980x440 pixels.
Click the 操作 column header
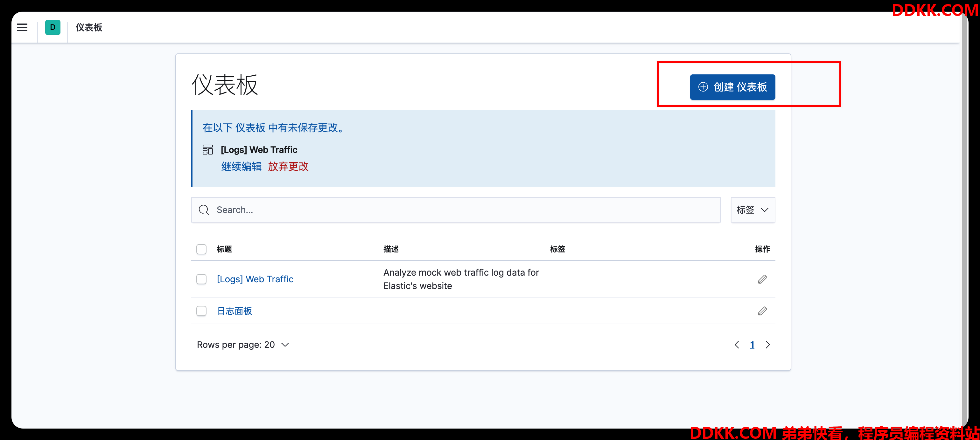click(x=762, y=249)
